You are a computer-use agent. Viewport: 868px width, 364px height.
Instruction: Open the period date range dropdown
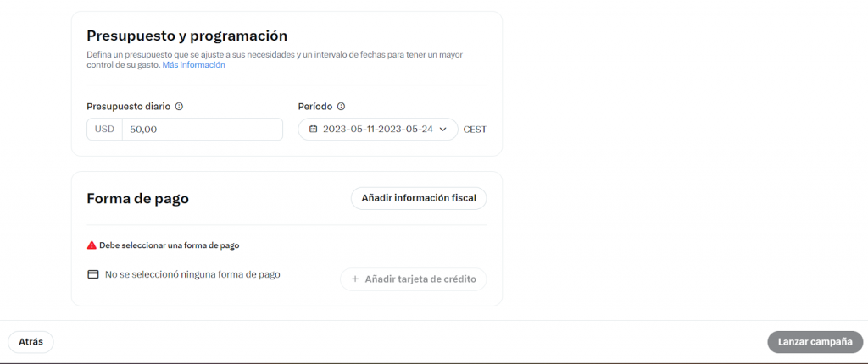(378, 130)
